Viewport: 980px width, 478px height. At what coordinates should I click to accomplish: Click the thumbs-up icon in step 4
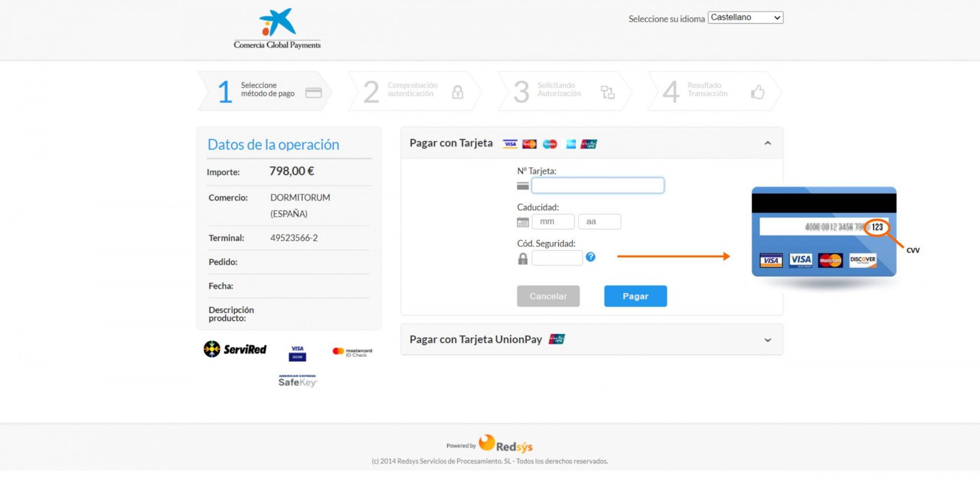[x=757, y=92]
